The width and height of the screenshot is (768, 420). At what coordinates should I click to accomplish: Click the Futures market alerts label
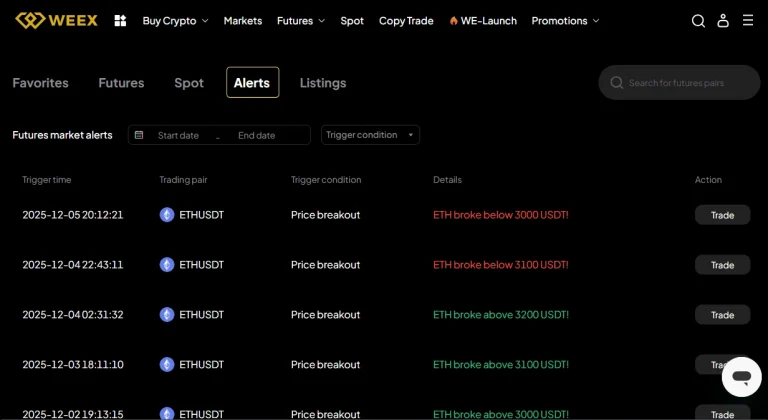(x=62, y=135)
